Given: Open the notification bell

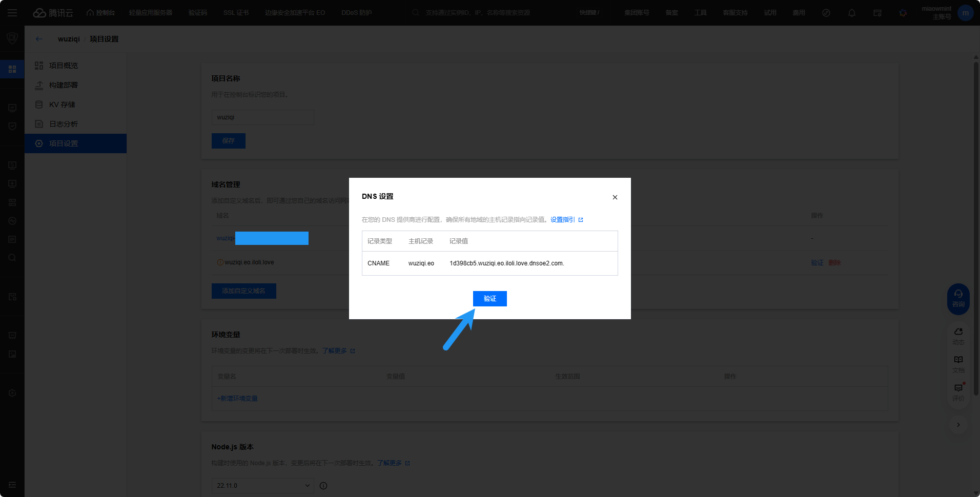Looking at the screenshot, I should tap(851, 13).
